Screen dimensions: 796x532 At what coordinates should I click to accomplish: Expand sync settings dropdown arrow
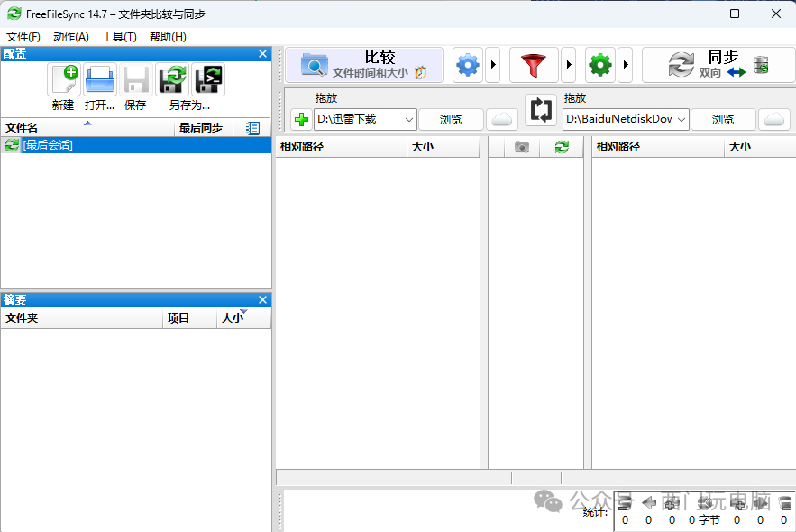tap(626, 65)
